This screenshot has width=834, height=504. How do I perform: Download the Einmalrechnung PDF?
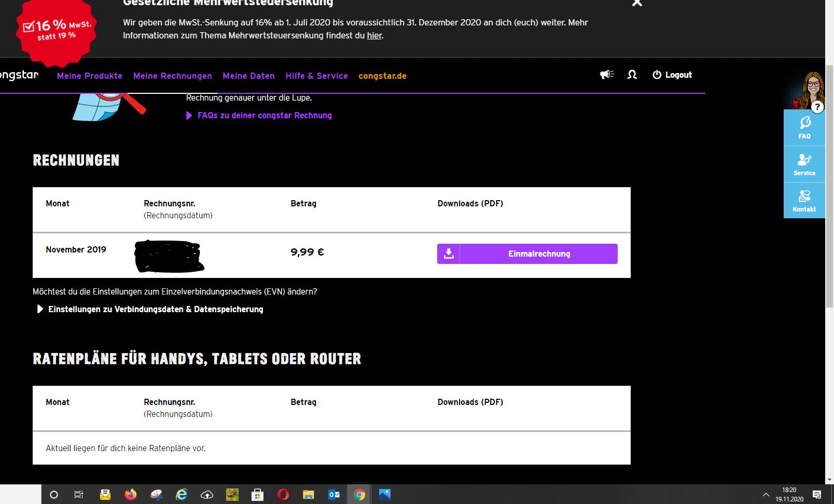tap(538, 254)
